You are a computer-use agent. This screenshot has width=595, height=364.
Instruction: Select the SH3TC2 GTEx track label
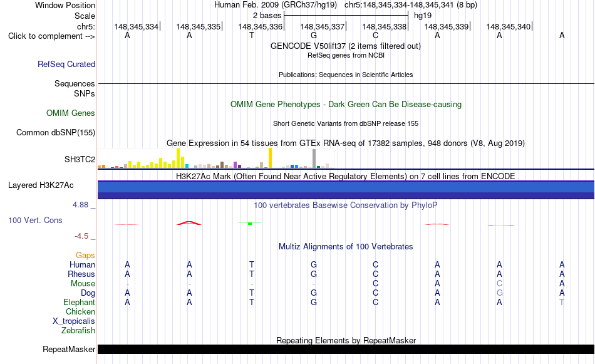point(80,159)
